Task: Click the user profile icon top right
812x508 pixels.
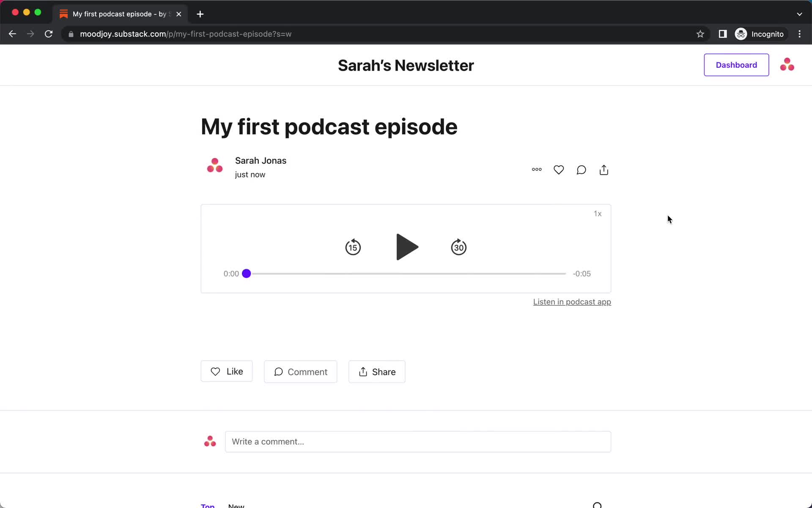Action: click(787, 65)
